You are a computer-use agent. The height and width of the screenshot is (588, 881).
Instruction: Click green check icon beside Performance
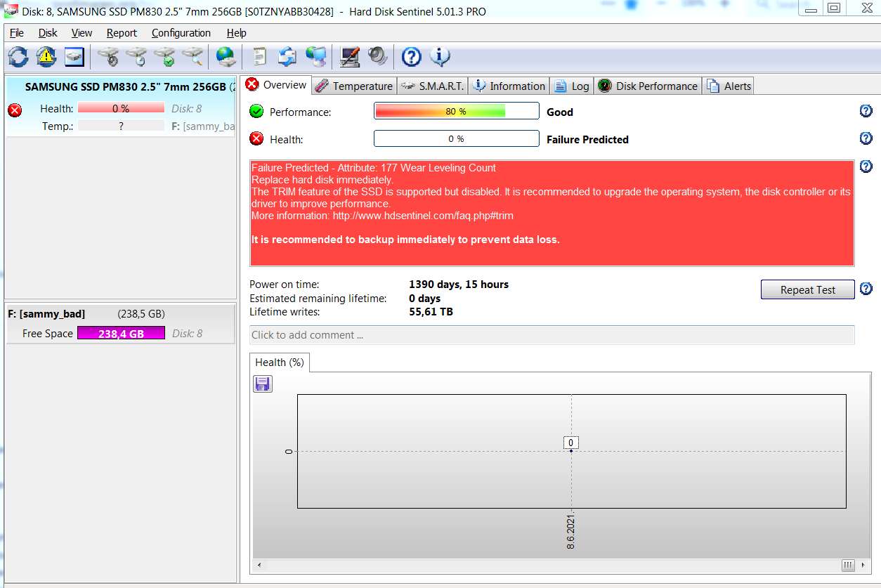[x=256, y=111]
